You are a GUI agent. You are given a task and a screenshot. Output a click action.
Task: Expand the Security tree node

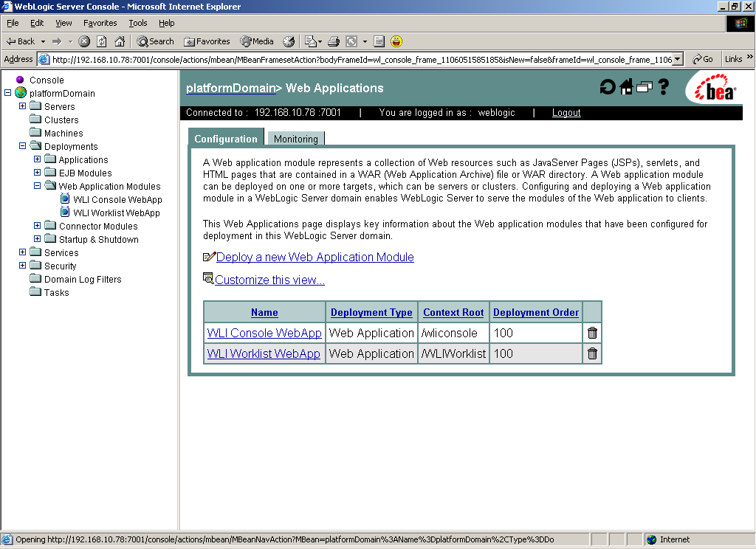[x=23, y=265]
